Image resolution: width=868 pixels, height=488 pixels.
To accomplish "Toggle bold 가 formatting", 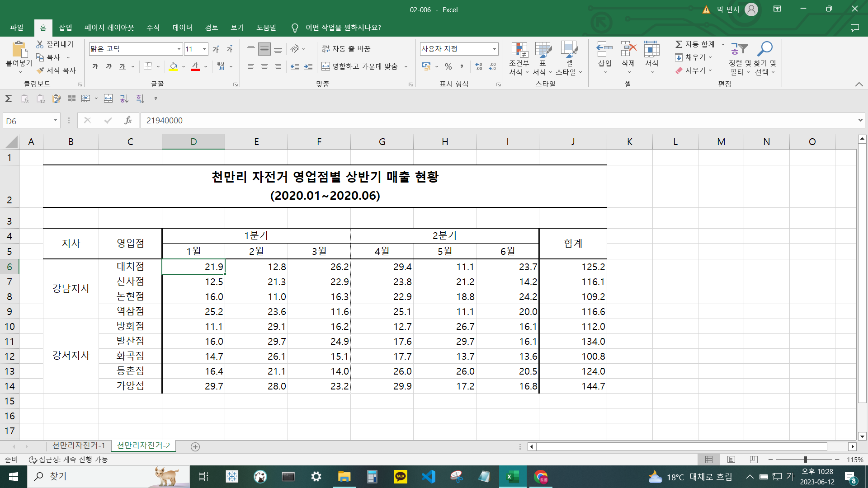I will tap(95, 66).
